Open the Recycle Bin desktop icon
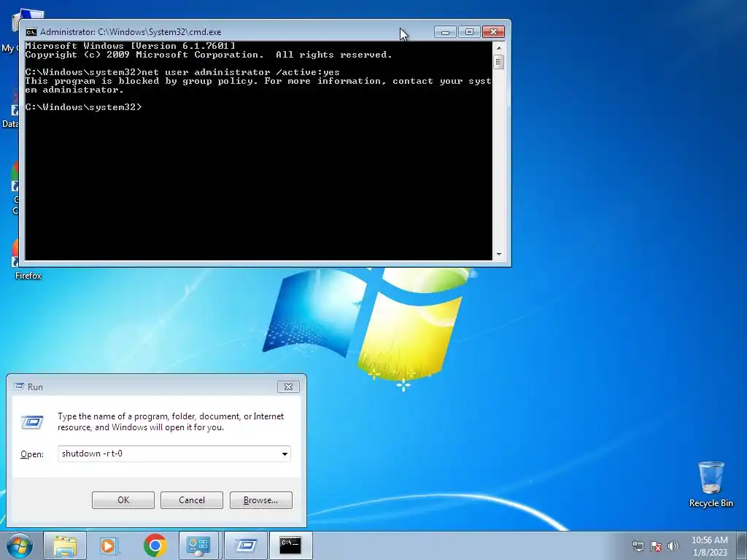The image size is (747, 560). pos(711,484)
